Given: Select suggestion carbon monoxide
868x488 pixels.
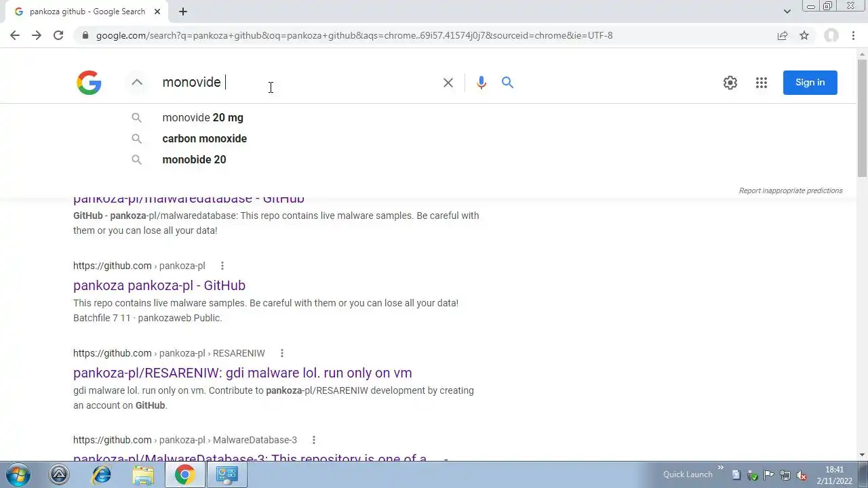Looking at the screenshot, I should [x=205, y=138].
